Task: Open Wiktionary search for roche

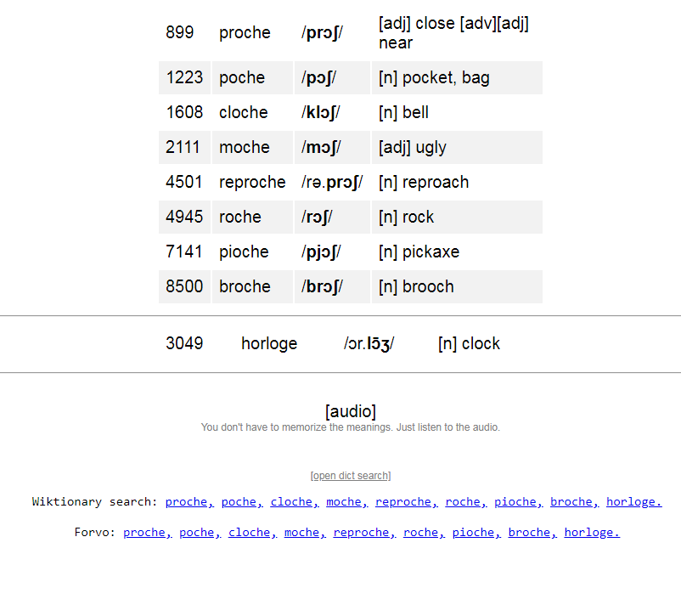Action: (x=466, y=501)
